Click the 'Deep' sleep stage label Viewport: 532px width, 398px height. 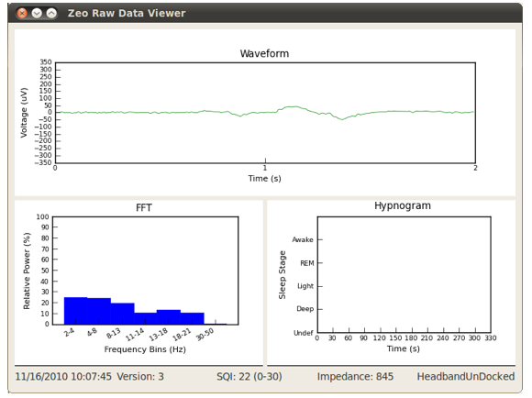(305, 309)
